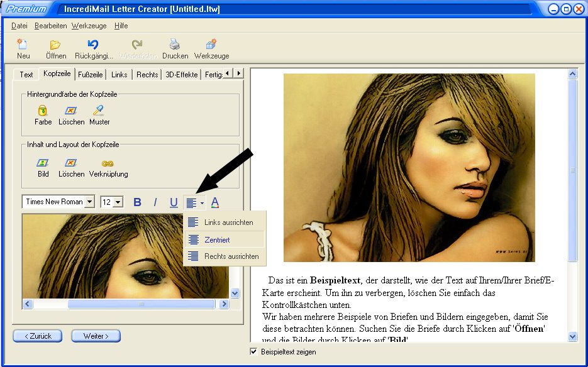Print using the Drucken icon
This screenshot has width=588, height=367.
(x=175, y=45)
